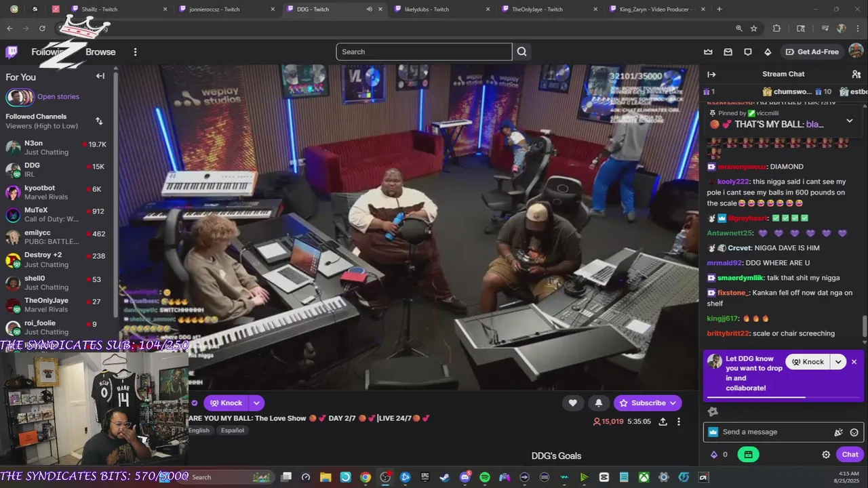This screenshot has height=488, width=868.
Task: Open N3on channel in sidebar
Action: pyautogui.click(x=57, y=147)
